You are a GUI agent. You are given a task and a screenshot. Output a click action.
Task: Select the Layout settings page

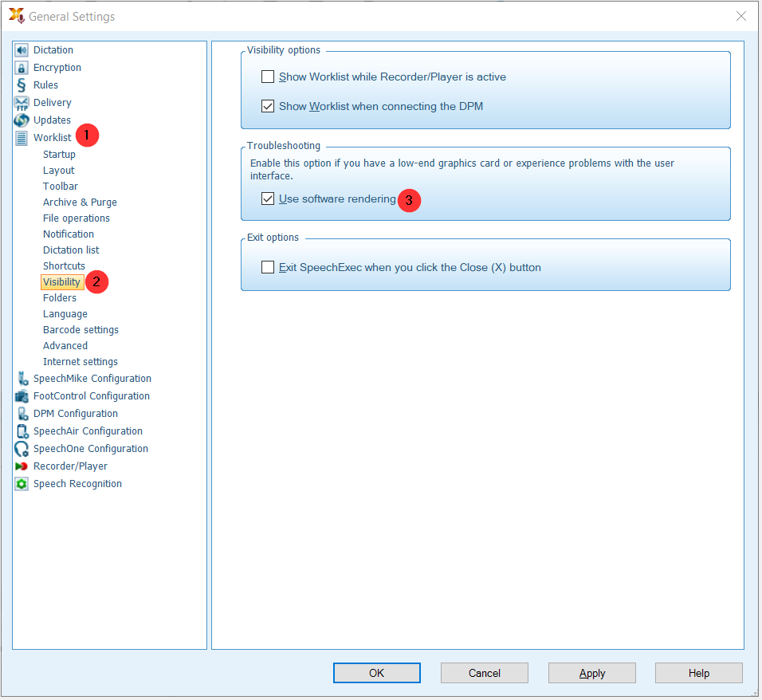click(x=59, y=170)
